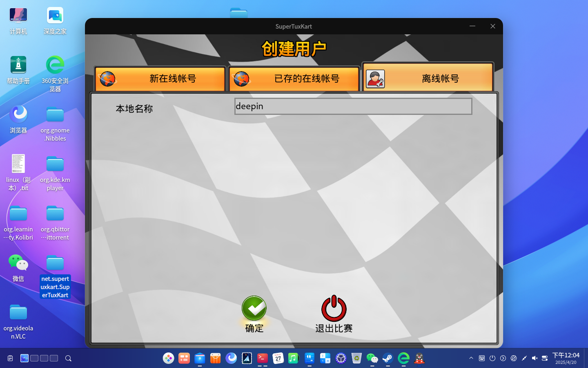Switch to the 新在线帐号 tab

pyautogui.click(x=160, y=79)
